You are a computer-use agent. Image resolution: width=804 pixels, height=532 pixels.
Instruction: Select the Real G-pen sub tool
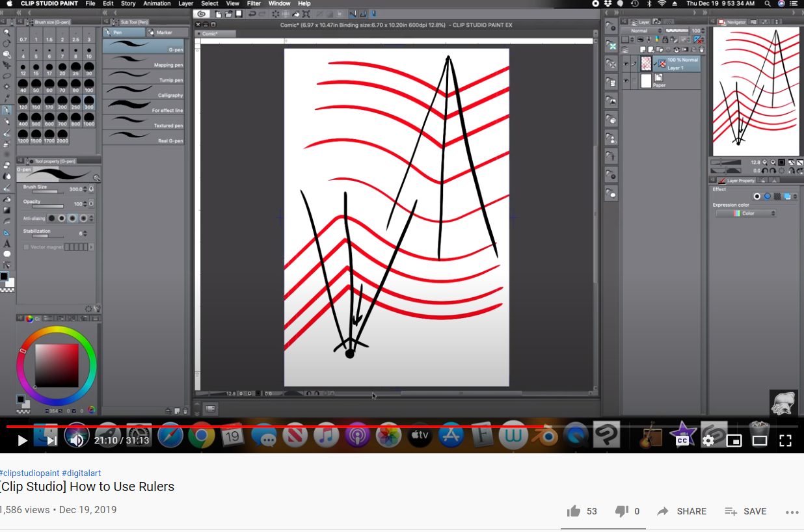pyautogui.click(x=143, y=137)
